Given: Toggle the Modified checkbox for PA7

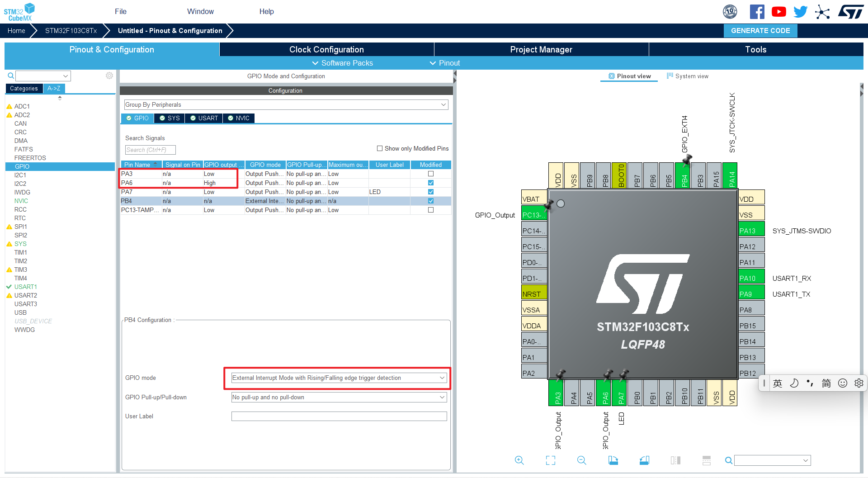Looking at the screenshot, I should [x=431, y=192].
